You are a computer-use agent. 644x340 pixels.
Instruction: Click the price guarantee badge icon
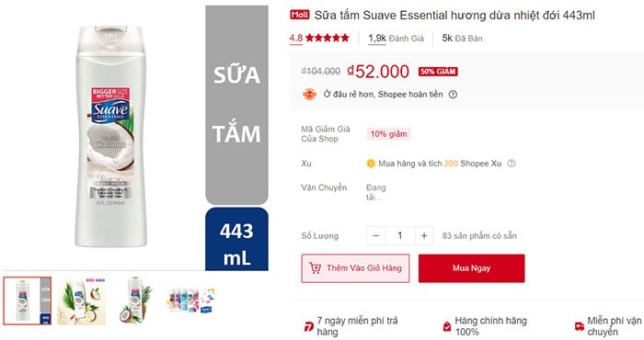coord(309,95)
